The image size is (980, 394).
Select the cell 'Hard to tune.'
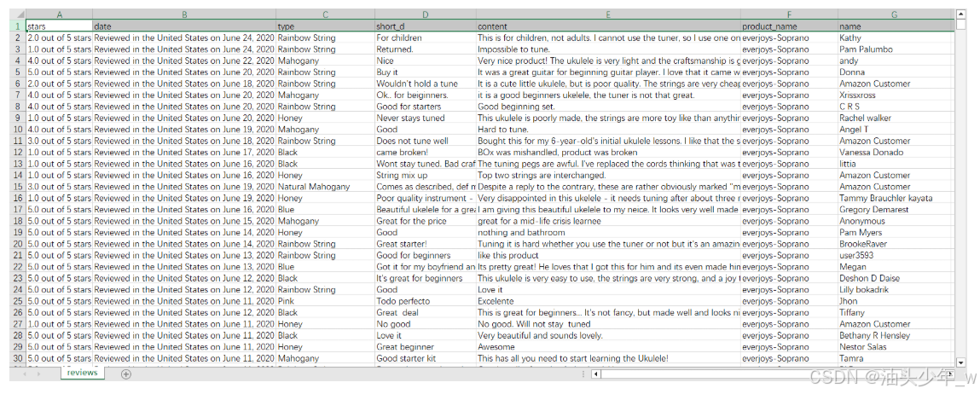click(609, 130)
